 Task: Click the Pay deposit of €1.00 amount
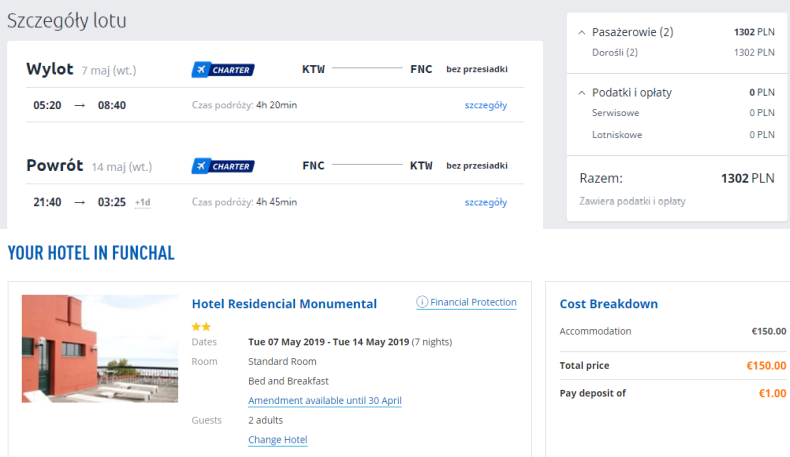point(772,393)
